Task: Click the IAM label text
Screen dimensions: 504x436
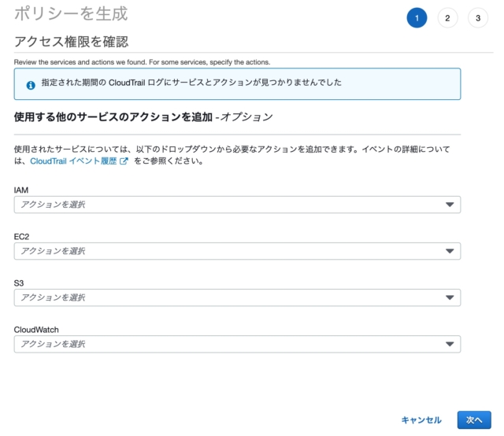Action: pos(21,190)
